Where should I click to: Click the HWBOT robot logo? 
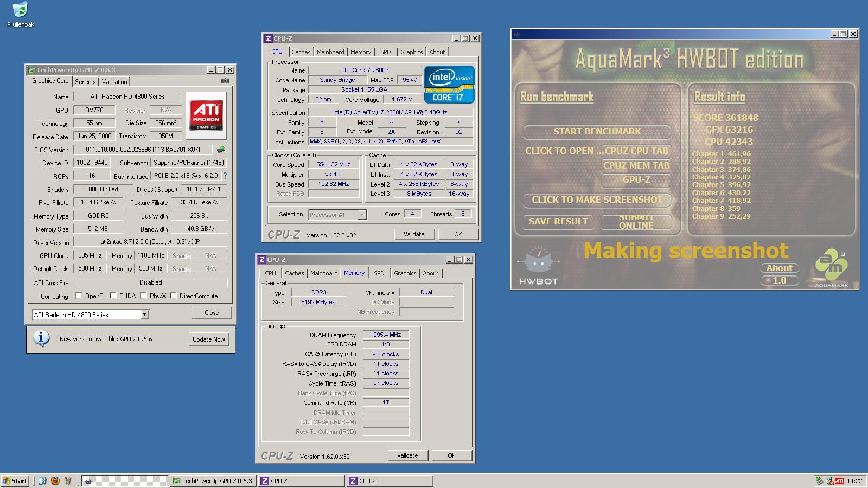point(538,266)
